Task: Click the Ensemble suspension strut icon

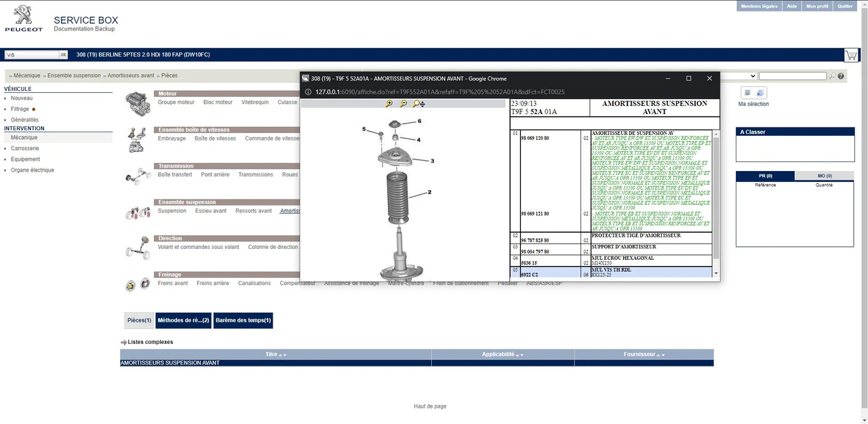Action: 139,212
